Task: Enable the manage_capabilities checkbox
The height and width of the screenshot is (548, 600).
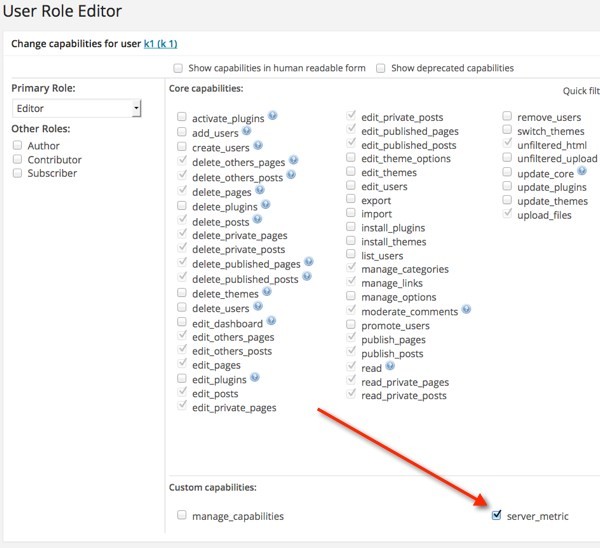Action: point(182,515)
